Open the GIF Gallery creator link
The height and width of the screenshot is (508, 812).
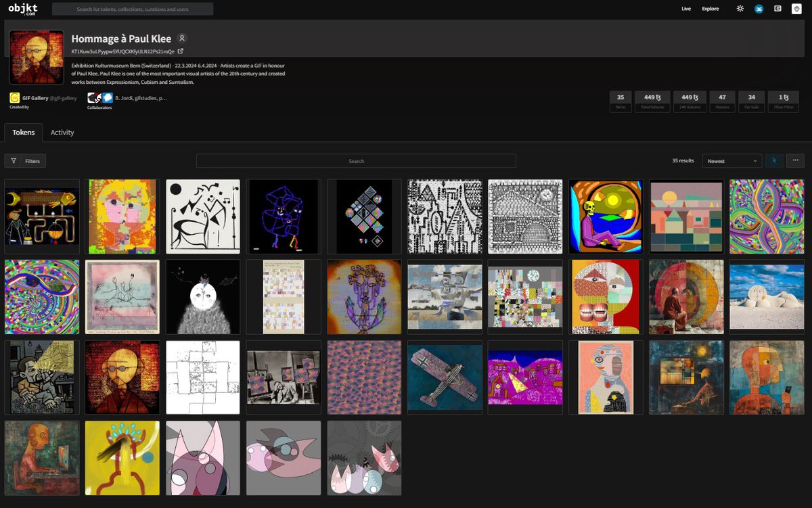point(49,98)
